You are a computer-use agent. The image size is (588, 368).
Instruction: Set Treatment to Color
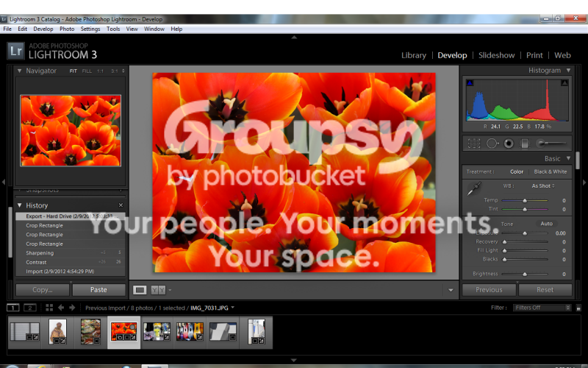(517, 171)
